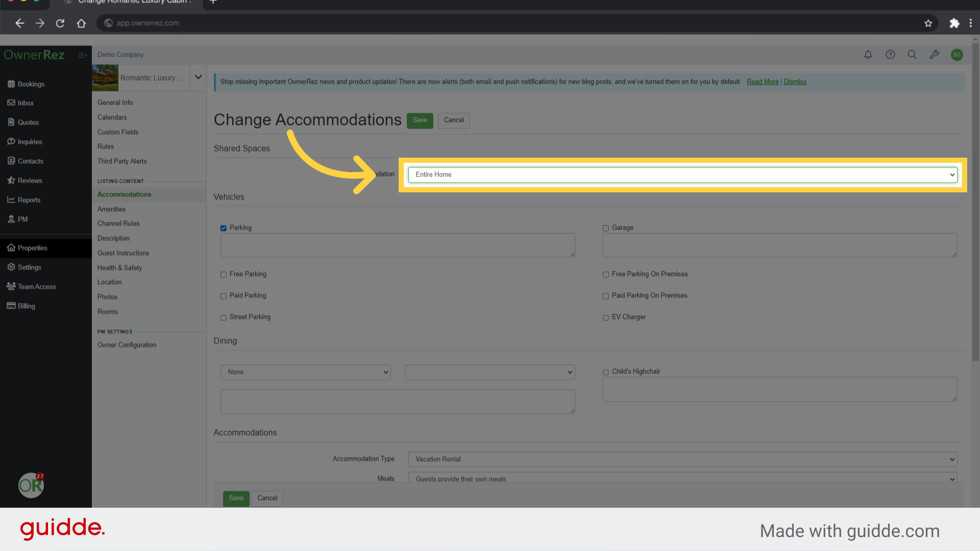This screenshot has width=980, height=551.
Task: Open the Photos settings page
Action: click(107, 297)
